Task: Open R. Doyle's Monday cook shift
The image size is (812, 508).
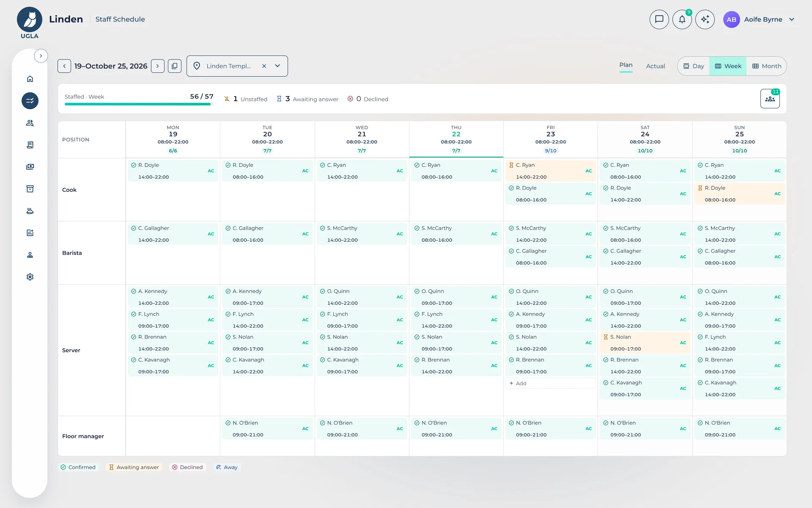Action: click(x=173, y=171)
